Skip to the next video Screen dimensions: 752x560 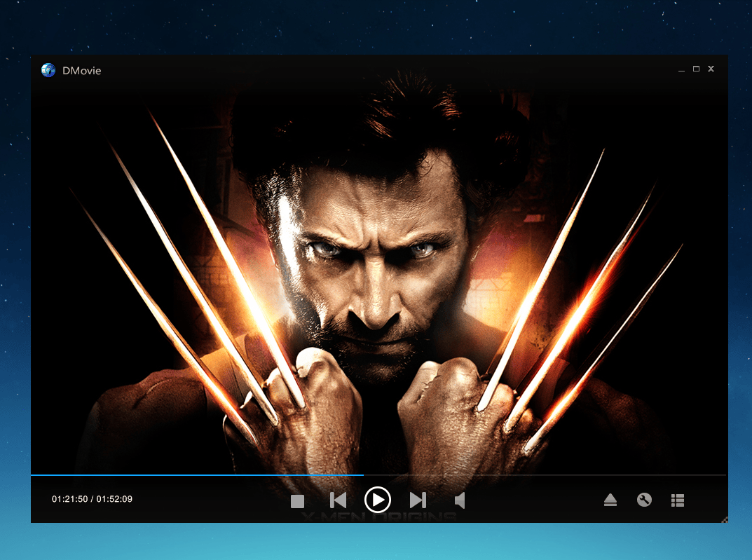[418, 500]
